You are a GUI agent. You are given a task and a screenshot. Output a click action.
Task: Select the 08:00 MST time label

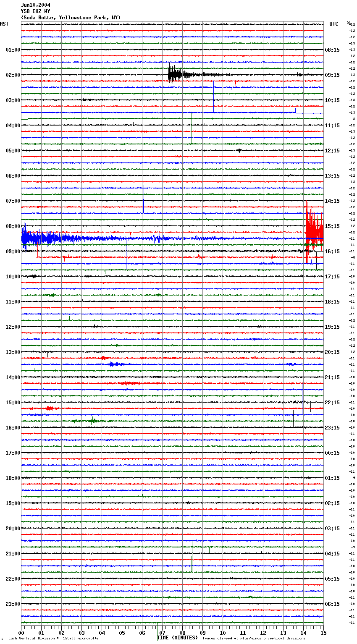[13, 226]
